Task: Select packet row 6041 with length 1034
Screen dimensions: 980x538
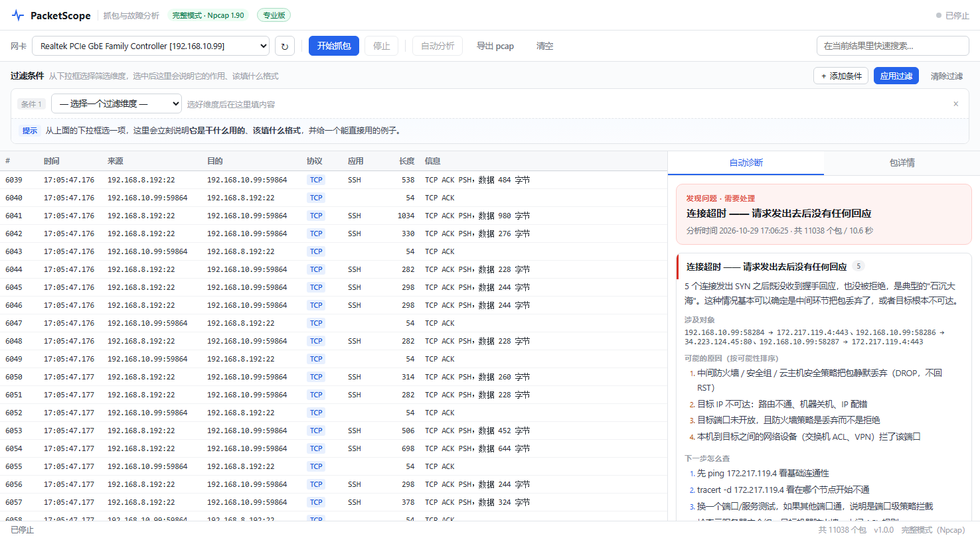Action: coord(333,216)
